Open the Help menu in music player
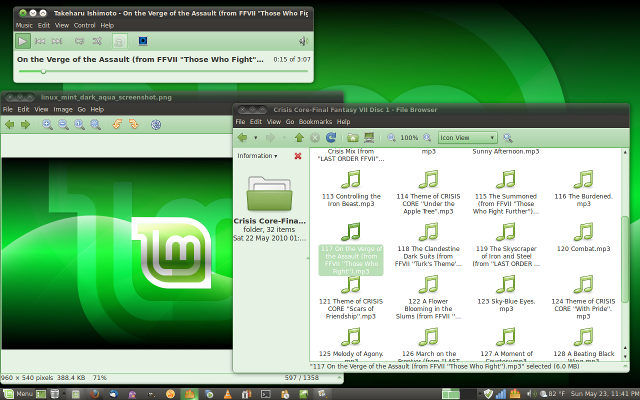Screen dimensions: 640x400 [107, 25]
